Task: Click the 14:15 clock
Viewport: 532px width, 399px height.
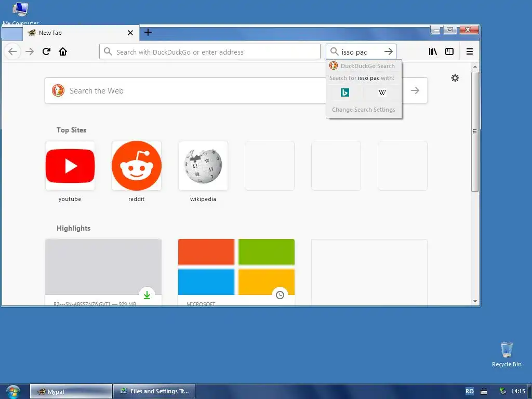Action: (518, 391)
